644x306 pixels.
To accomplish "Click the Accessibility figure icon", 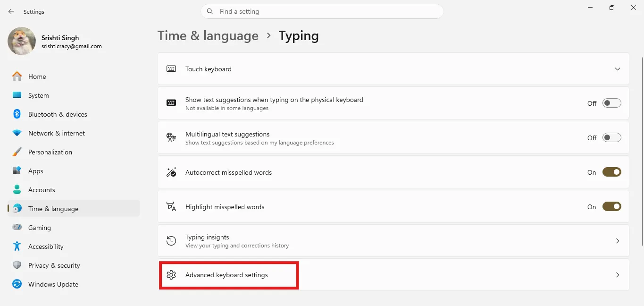I will click(17, 246).
